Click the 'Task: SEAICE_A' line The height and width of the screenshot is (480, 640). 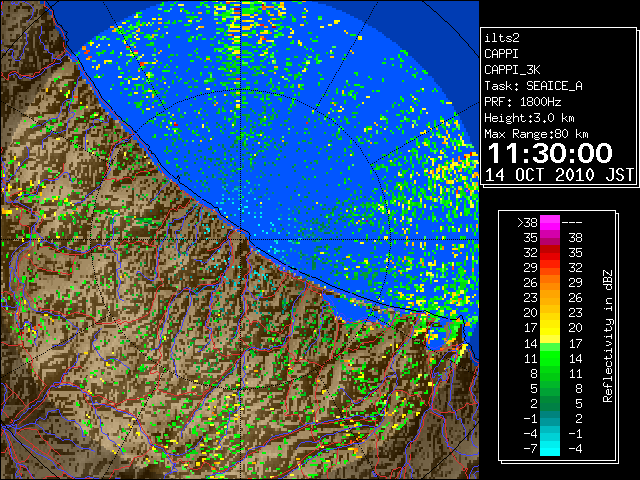[533, 86]
